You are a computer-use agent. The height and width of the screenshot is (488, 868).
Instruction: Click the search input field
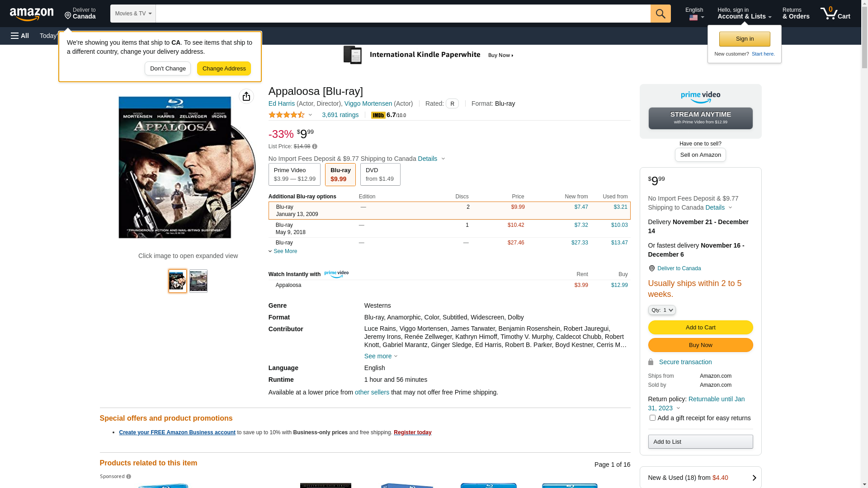pyautogui.click(x=403, y=14)
